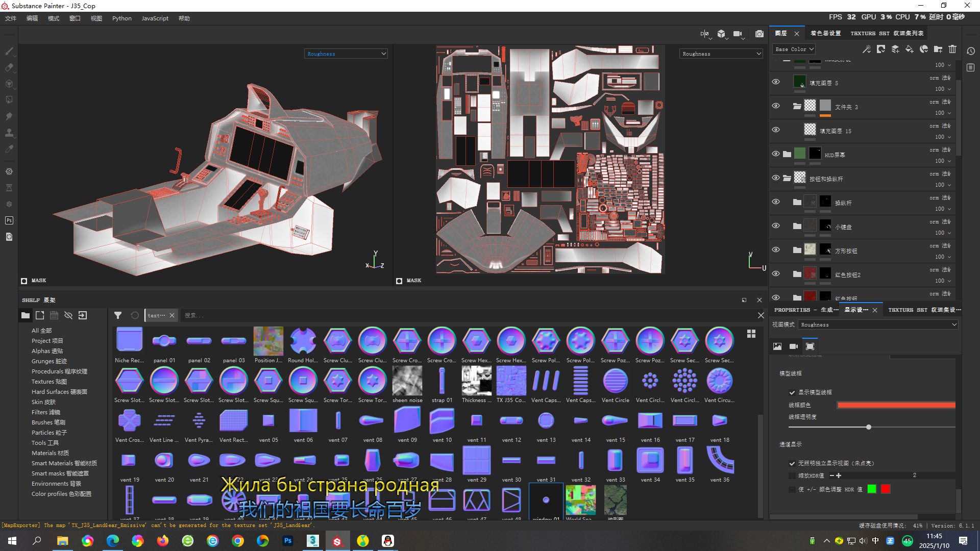Open the 视图模式 Roughness dropdown
The image size is (980, 551).
pos(878,324)
